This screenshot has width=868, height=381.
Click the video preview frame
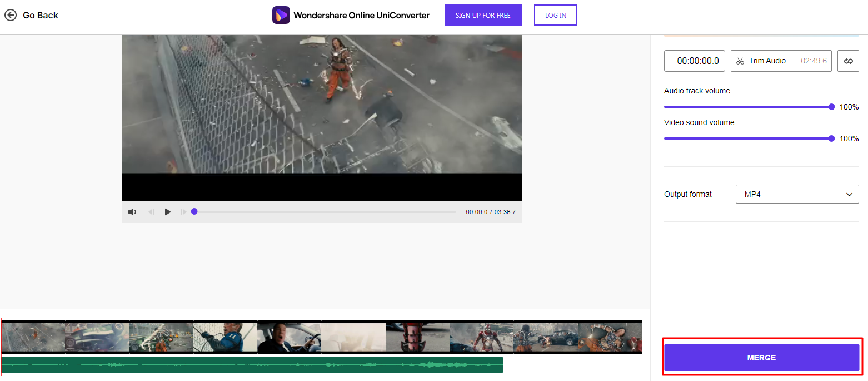(322, 117)
